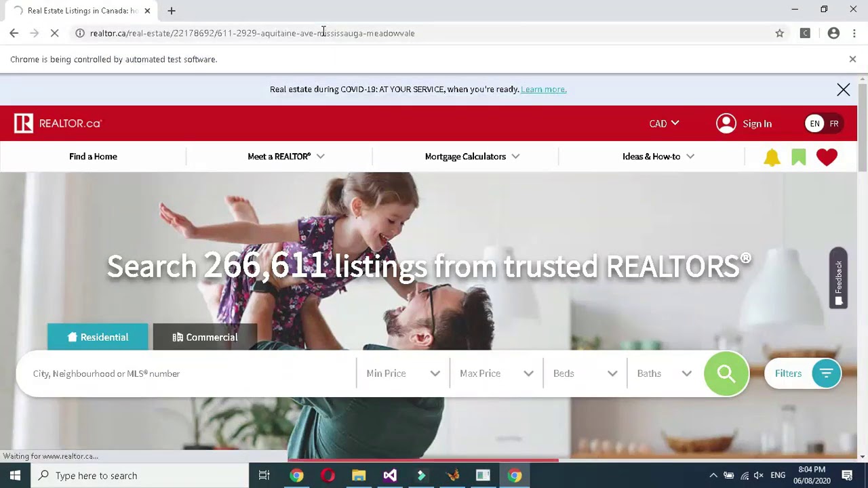
Task: Open Visual Studio from taskbar
Action: (x=390, y=476)
